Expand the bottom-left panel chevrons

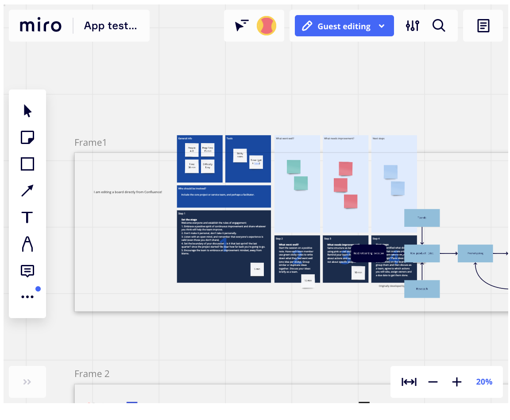[x=27, y=382]
